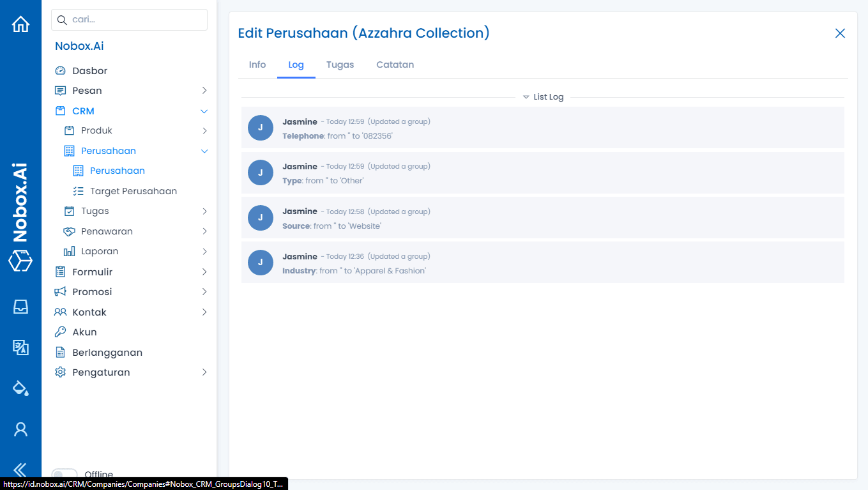Open the paint bucket theme icon
This screenshot has height=490, width=868.
(20, 388)
